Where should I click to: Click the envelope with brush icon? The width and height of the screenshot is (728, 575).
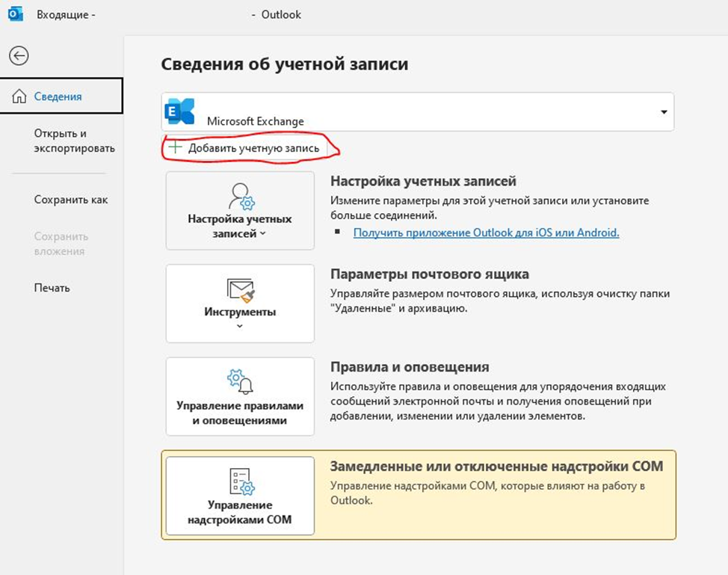pyautogui.click(x=241, y=290)
